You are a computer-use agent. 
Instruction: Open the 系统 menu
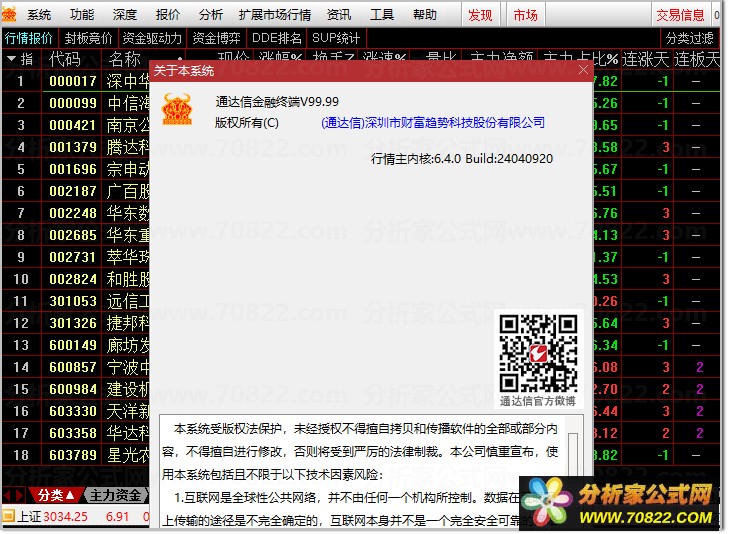(39, 15)
